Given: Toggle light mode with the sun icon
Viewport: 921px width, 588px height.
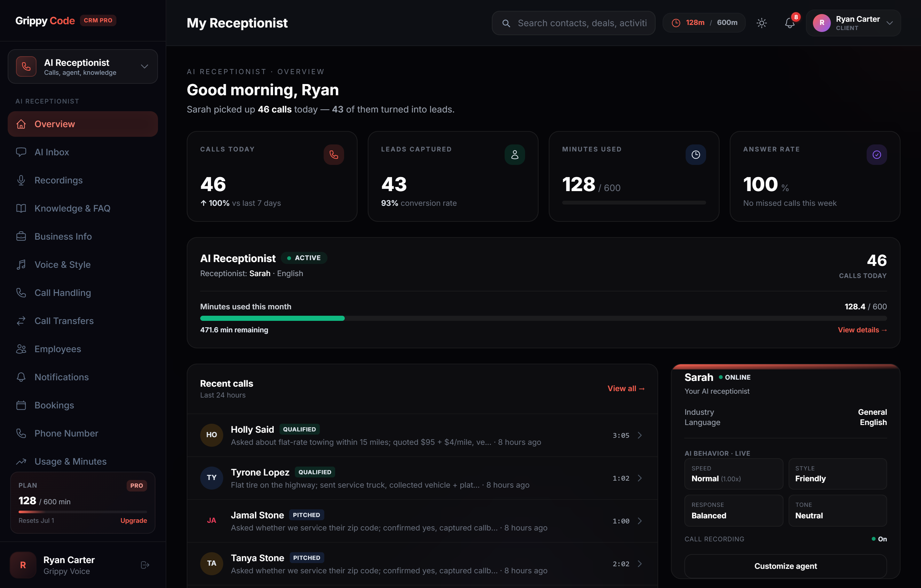Looking at the screenshot, I should pyautogui.click(x=761, y=23).
